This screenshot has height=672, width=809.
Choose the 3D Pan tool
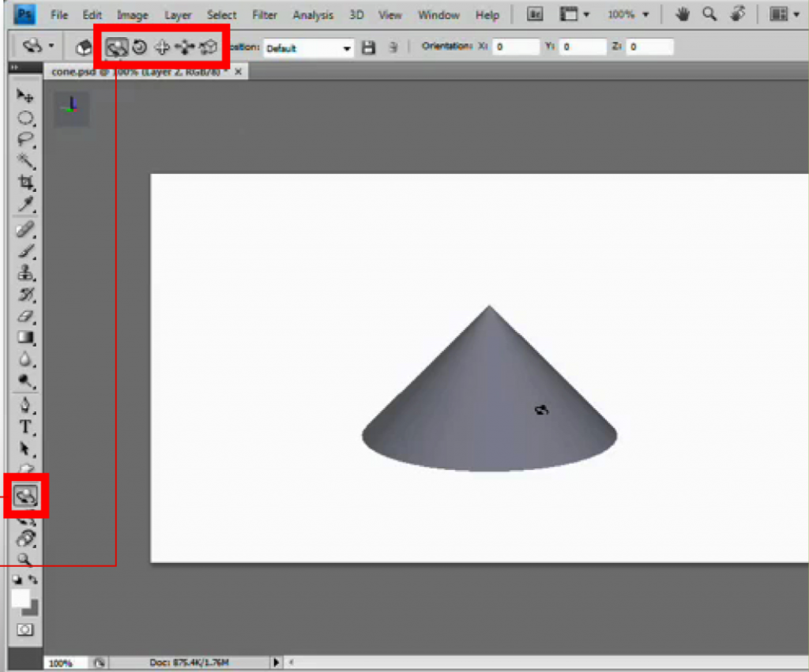(x=161, y=47)
